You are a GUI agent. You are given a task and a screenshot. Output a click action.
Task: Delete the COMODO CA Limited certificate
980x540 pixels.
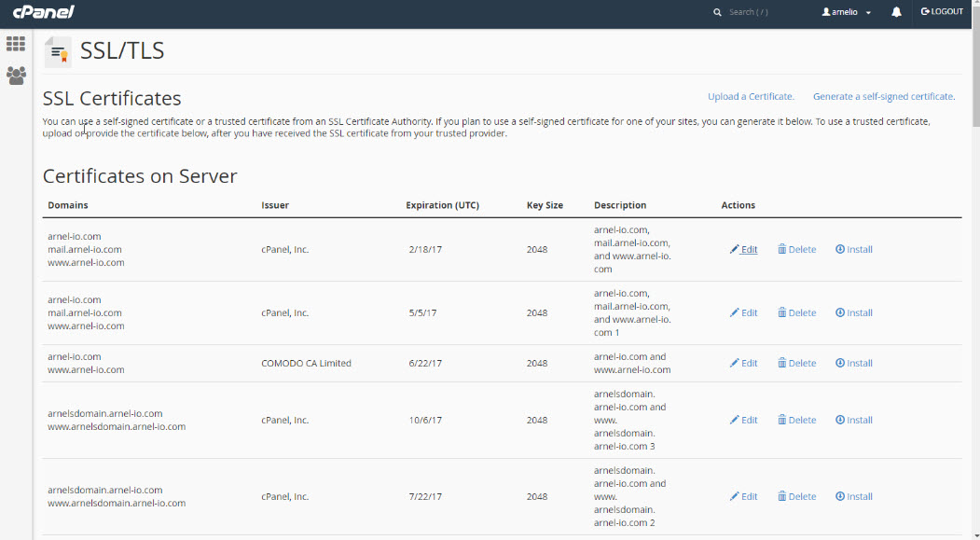[x=796, y=364]
